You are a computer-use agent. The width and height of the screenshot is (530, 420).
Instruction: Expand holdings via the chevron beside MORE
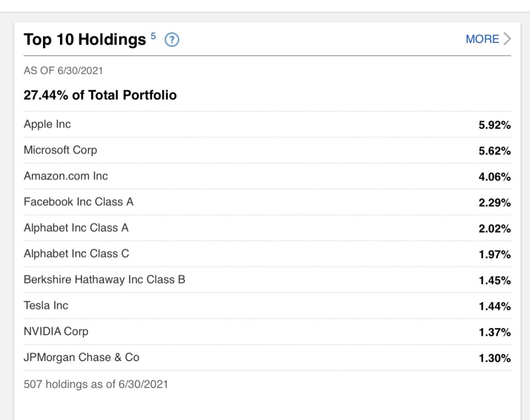click(507, 39)
